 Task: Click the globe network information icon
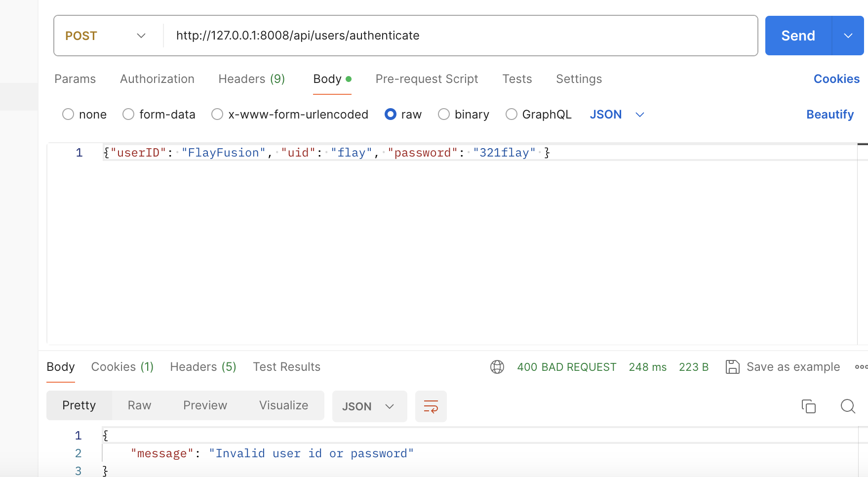coord(497,367)
